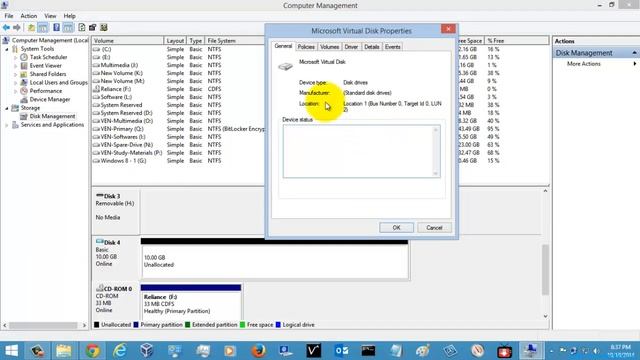
Task: Click OK in Virtual Disk Properties
Action: (396, 228)
